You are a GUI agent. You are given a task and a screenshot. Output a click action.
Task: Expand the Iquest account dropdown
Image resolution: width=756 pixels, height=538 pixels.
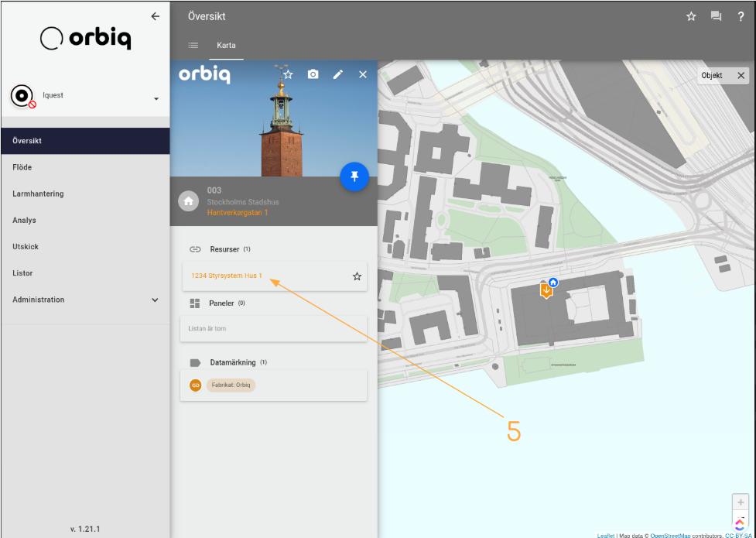[156, 99]
